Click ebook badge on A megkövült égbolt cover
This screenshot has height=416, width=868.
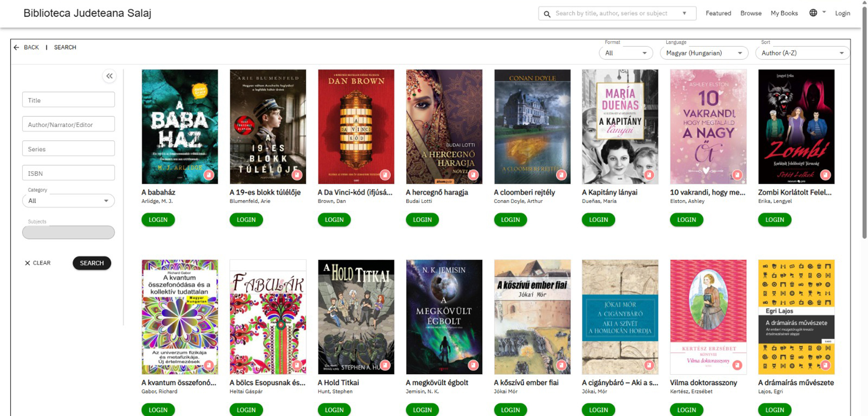[x=473, y=365]
